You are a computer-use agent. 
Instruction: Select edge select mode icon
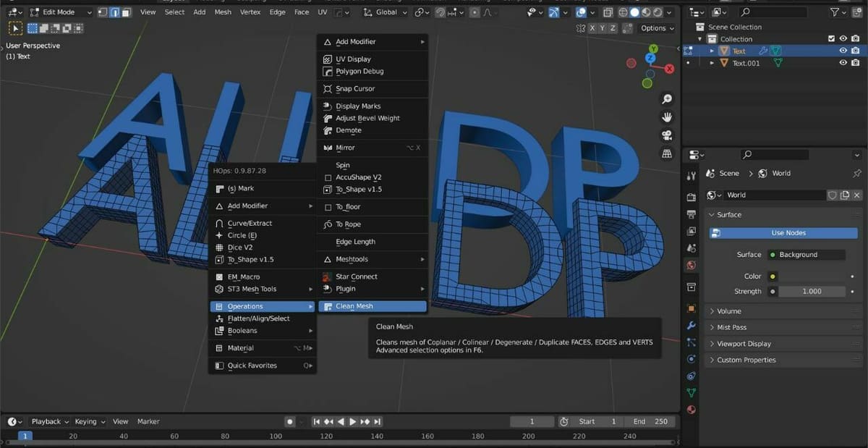pos(114,12)
